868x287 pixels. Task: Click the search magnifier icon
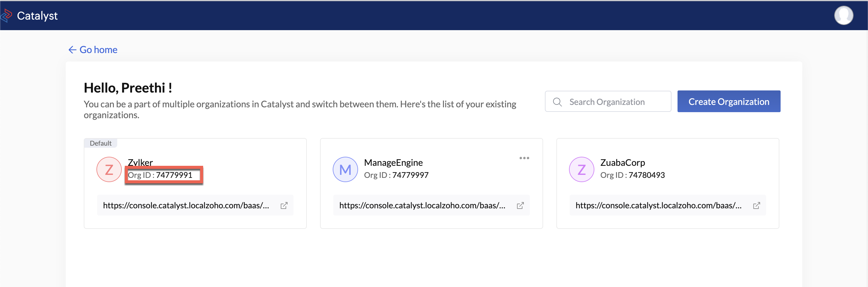coord(557,101)
